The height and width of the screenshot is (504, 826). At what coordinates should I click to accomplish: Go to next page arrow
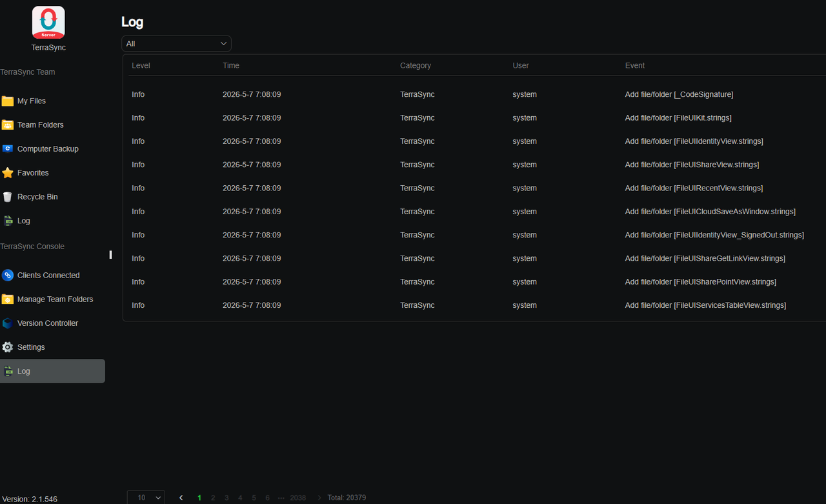pyautogui.click(x=319, y=498)
